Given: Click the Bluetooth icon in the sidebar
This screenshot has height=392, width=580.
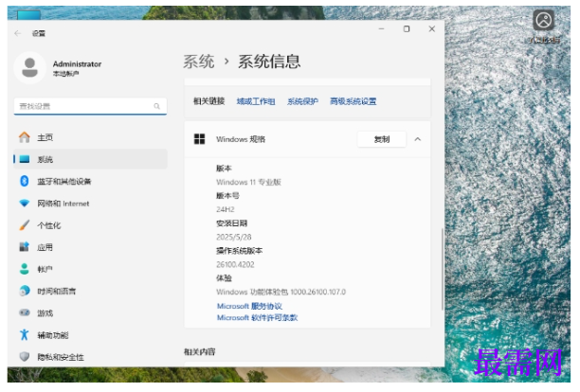Looking at the screenshot, I should [x=25, y=181].
